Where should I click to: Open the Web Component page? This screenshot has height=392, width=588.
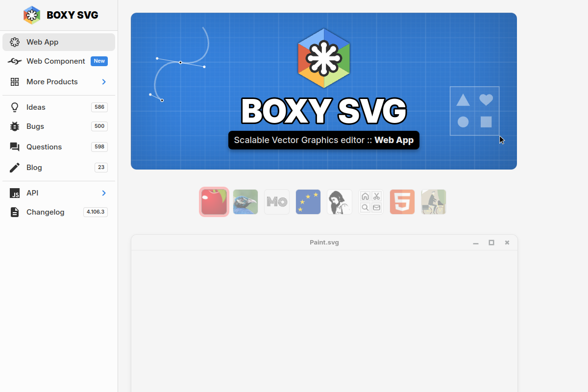59,61
